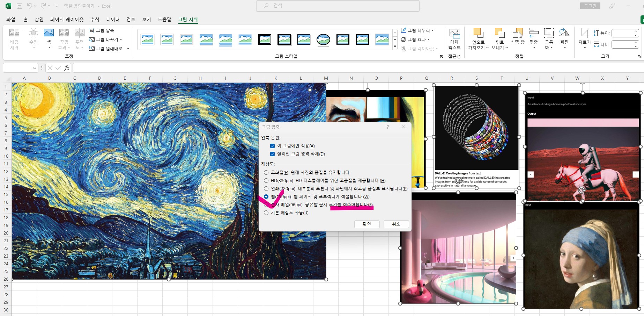644x316 pixels.
Task: Open the 회전 rotate menu
Action: pyautogui.click(x=564, y=39)
